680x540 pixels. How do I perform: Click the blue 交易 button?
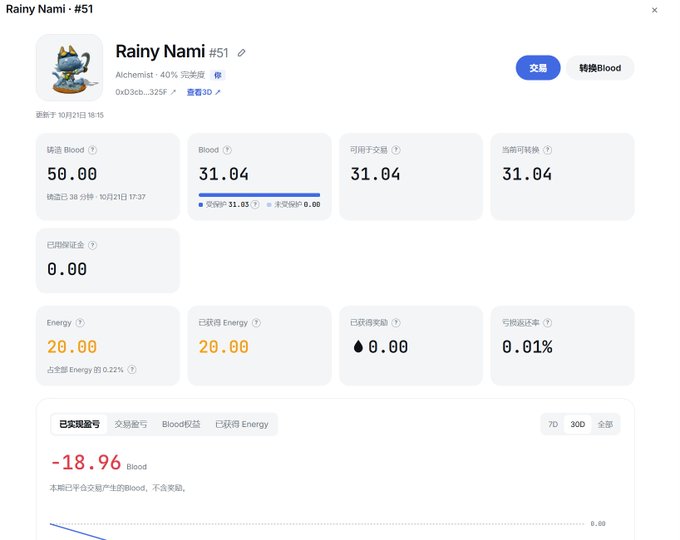(538, 68)
